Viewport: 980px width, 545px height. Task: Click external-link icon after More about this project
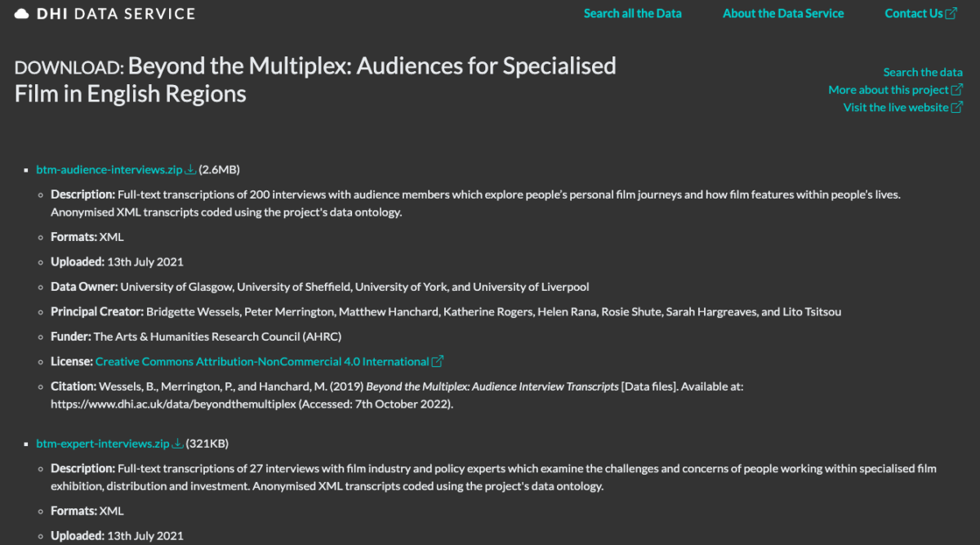point(957,90)
